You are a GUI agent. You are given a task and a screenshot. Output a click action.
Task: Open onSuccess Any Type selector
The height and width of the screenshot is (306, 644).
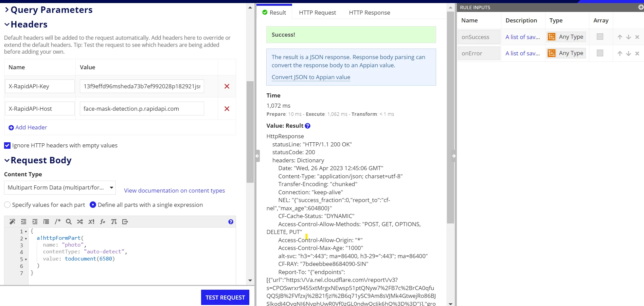566,37
